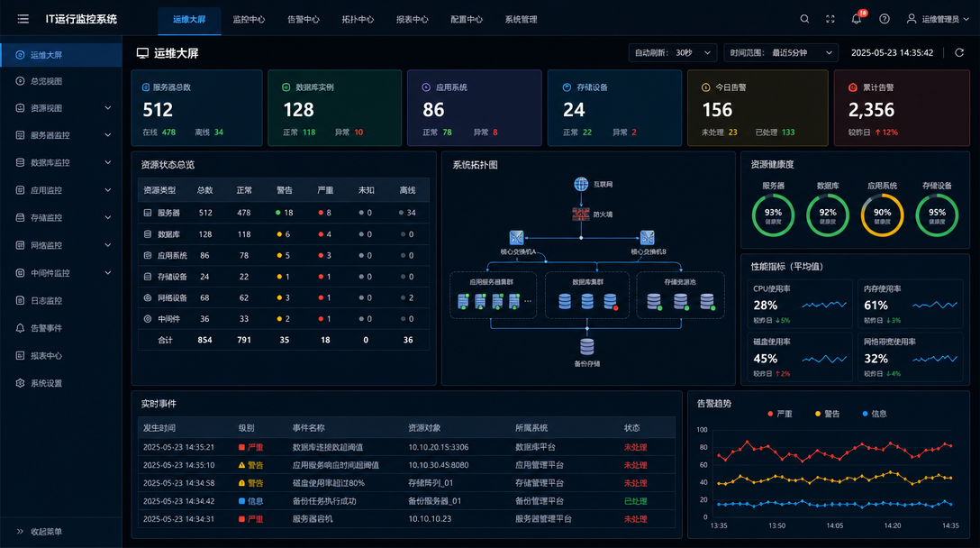Switch to the 配置中心 tab
This screenshot has width=980, height=548.
coord(467,20)
